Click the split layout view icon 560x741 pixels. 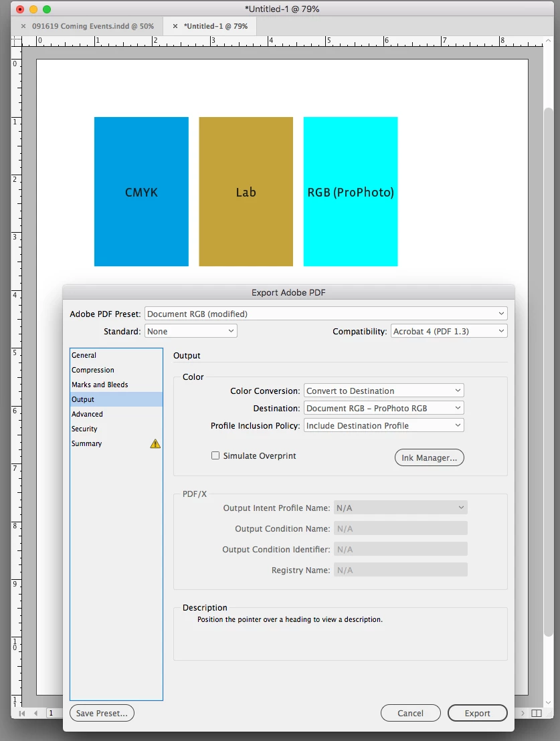(x=537, y=713)
